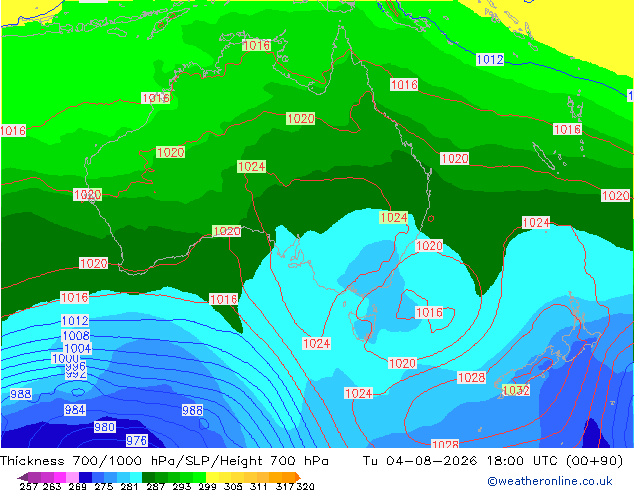Click the legend value 311
Image resolution: width=634 pixels, height=490 pixels.
pyautogui.click(x=258, y=486)
